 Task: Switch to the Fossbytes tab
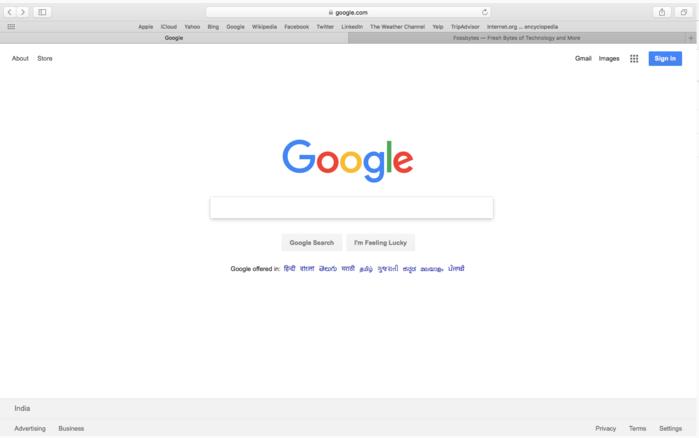[517, 38]
